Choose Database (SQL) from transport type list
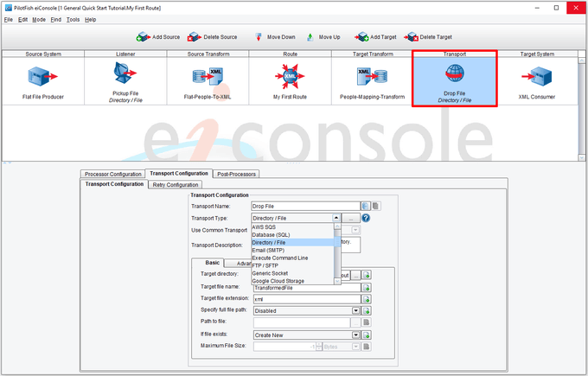This screenshot has height=376, width=588. point(292,234)
